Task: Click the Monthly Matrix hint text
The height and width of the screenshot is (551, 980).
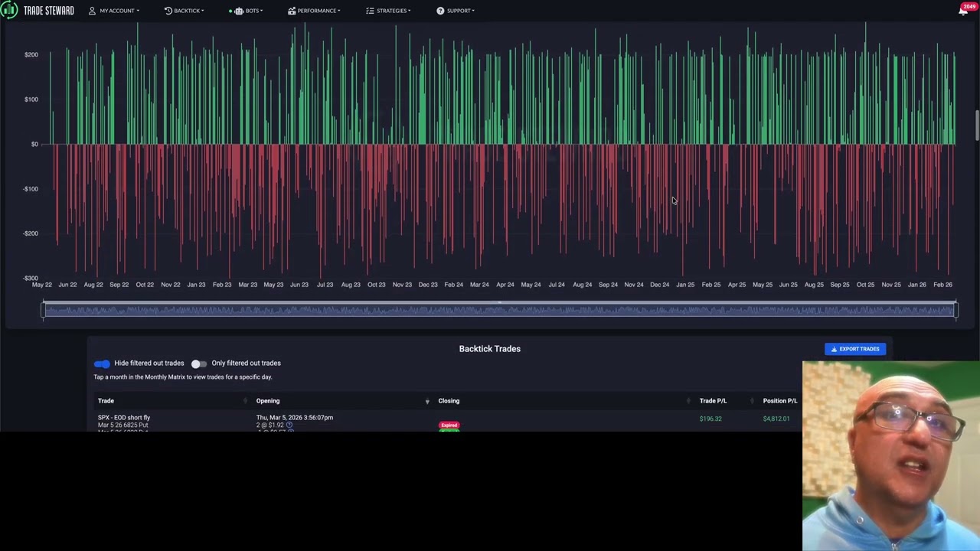Action: tap(183, 377)
